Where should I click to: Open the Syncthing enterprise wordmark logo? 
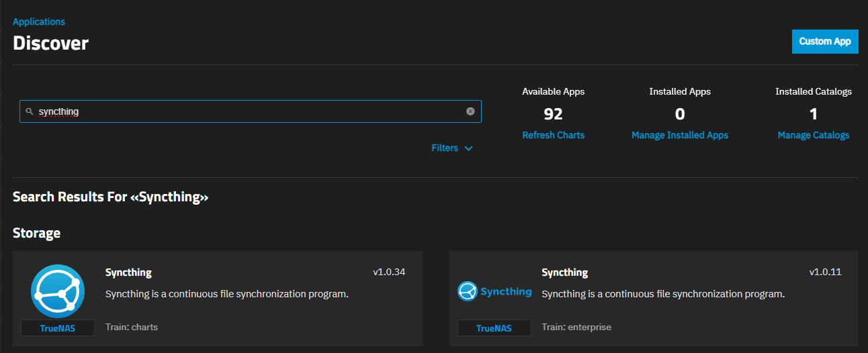tap(494, 291)
